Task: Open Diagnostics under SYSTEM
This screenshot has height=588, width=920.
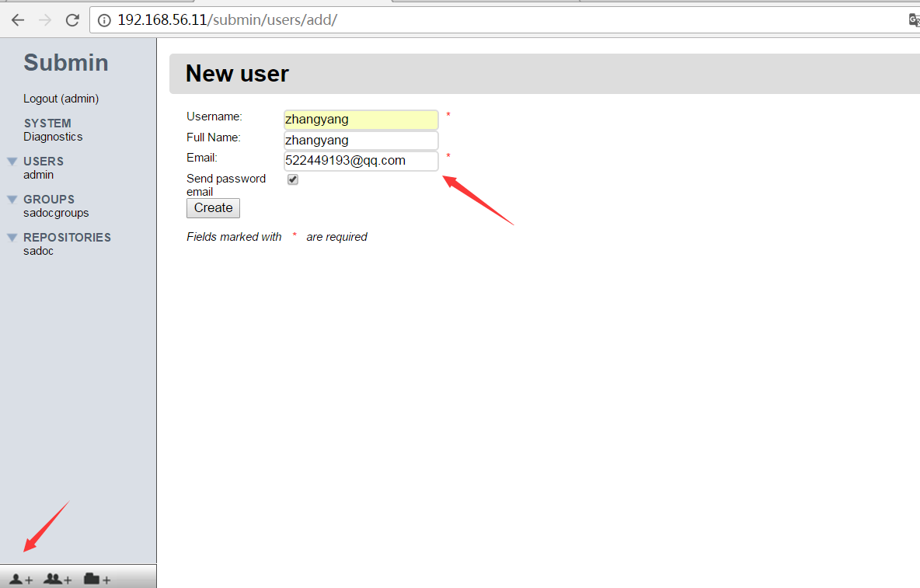Action: tap(53, 137)
